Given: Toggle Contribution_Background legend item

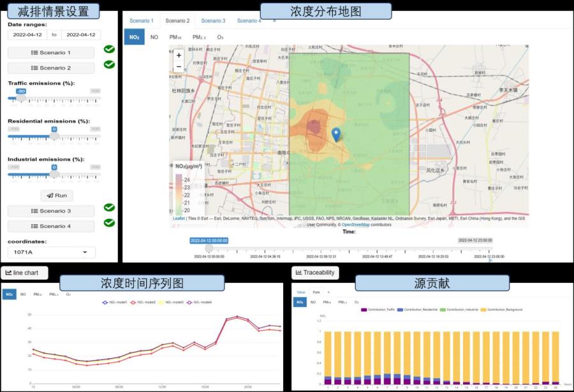Looking at the screenshot, I should (x=505, y=310).
